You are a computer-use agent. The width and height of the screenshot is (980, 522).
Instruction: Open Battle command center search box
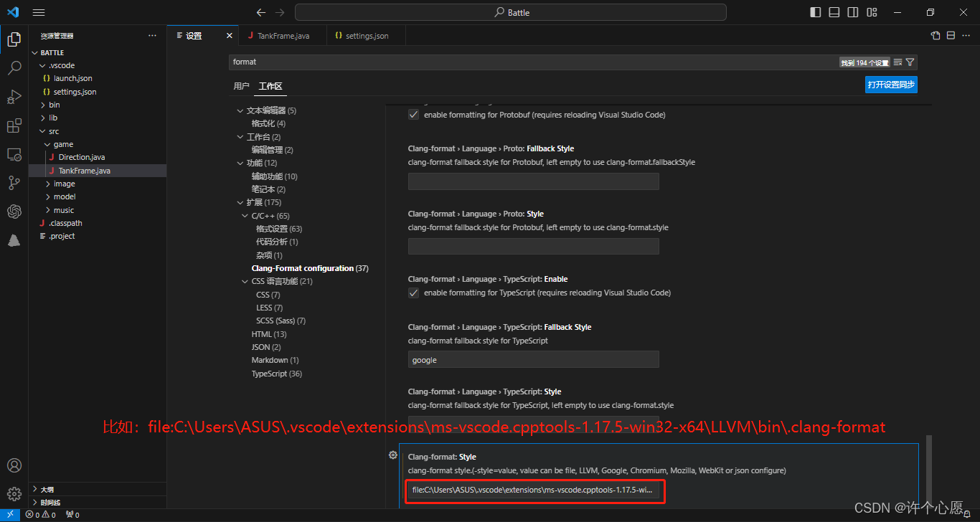point(511,12)
